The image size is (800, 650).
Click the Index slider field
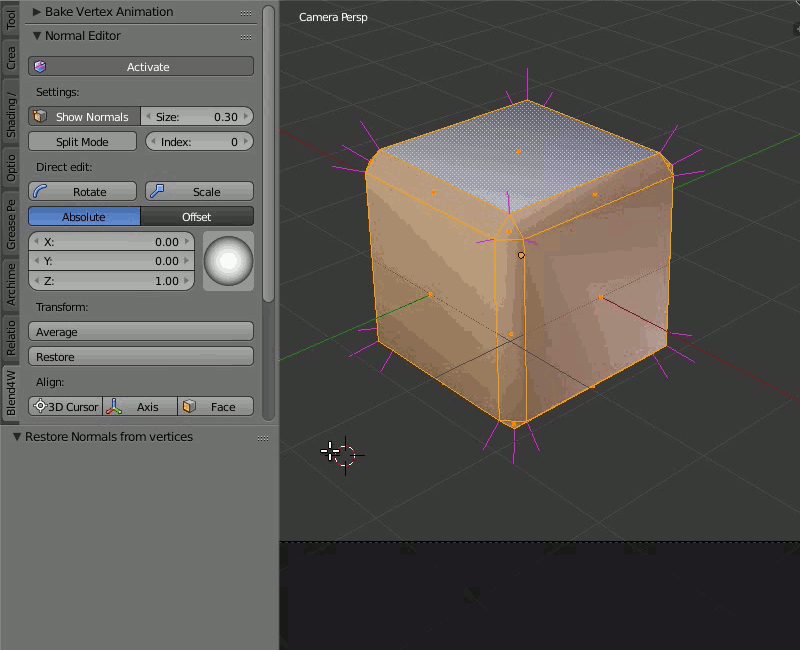click(x=199, y=141)
